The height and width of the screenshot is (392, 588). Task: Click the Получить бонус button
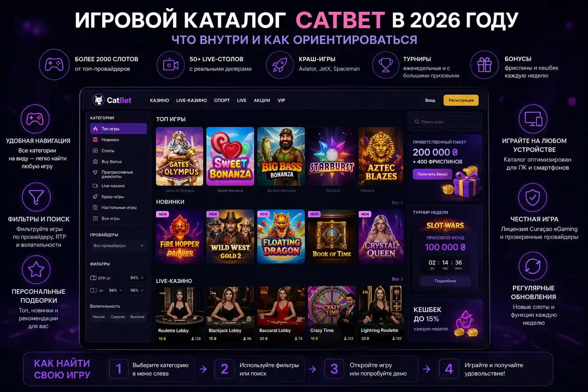point(433,174)
